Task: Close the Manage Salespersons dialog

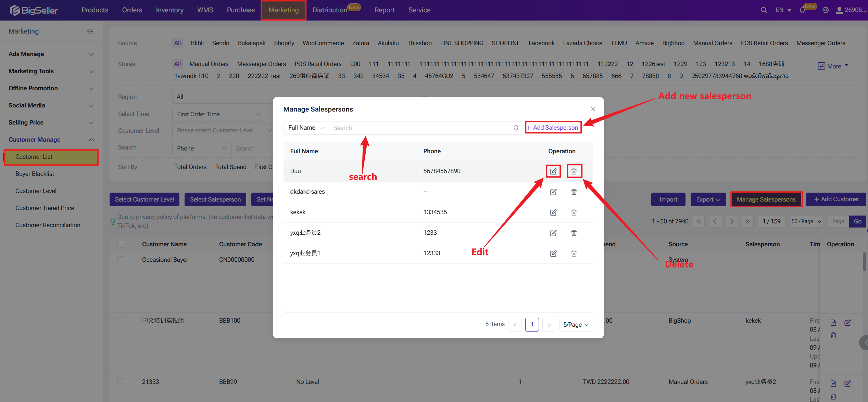Action: coord(593,109)
